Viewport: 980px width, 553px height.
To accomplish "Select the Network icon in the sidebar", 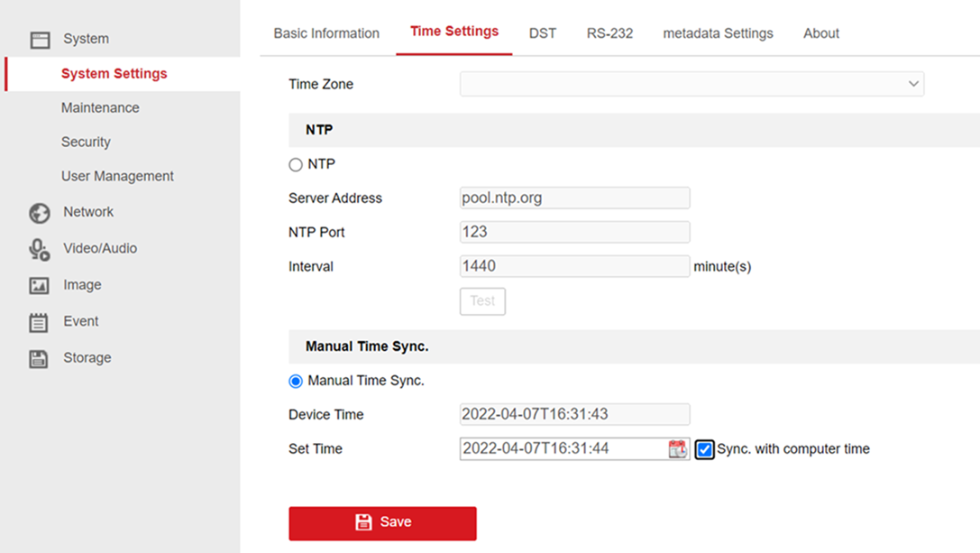I will [x=39, y=212].
